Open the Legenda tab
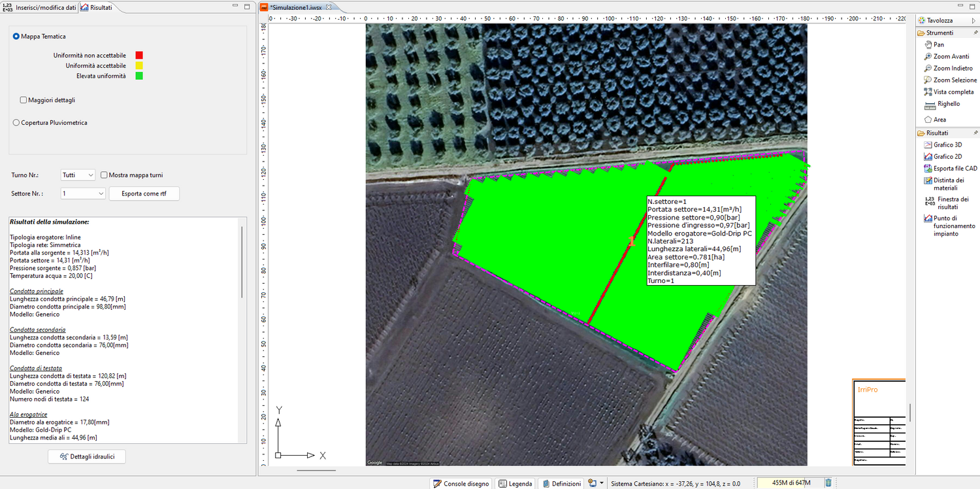This screenshot has height=489, width=980. pos(515,484)
